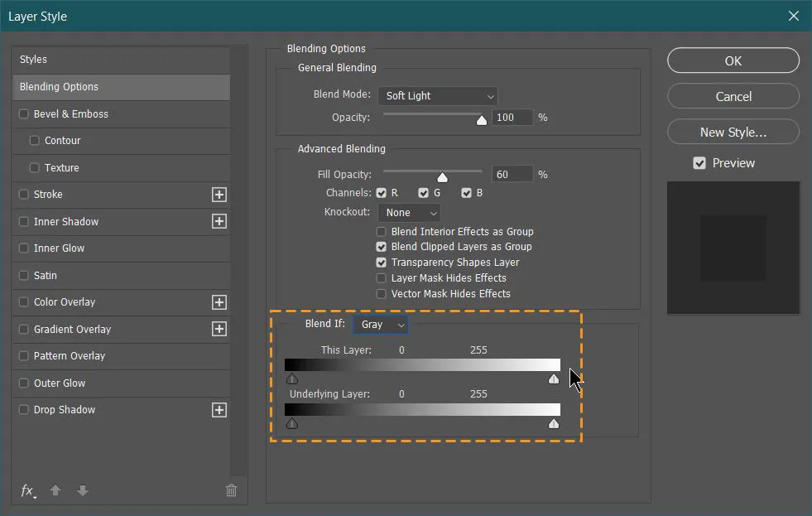Click the Fill Opacity input field
This screenshot has width=812, height=516.
click(512, 173)
